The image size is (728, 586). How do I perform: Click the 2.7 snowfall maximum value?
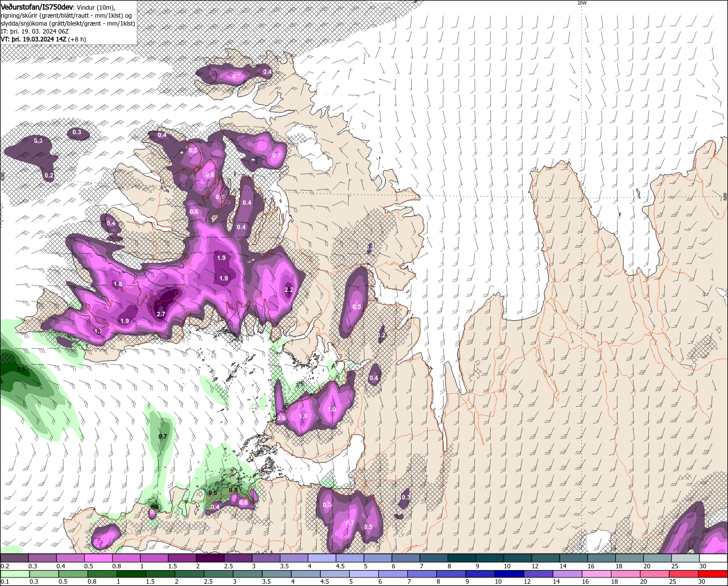[x=160, y=314]
